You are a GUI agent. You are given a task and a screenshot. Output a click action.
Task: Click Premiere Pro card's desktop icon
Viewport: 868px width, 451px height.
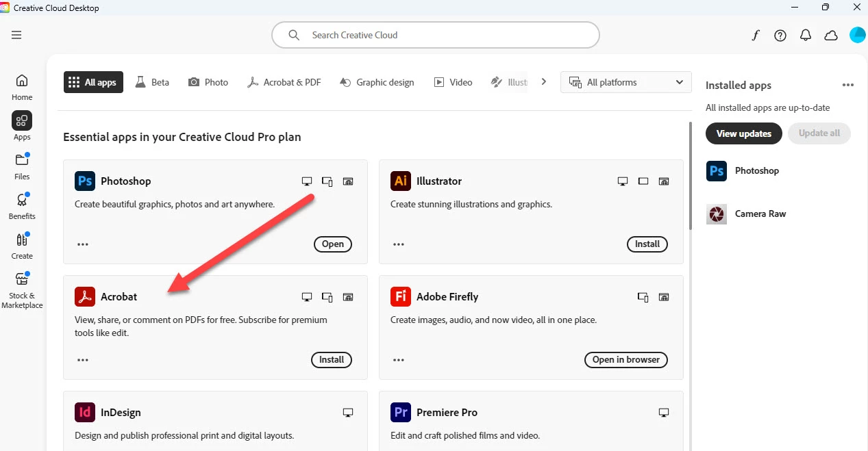point(664,413)
